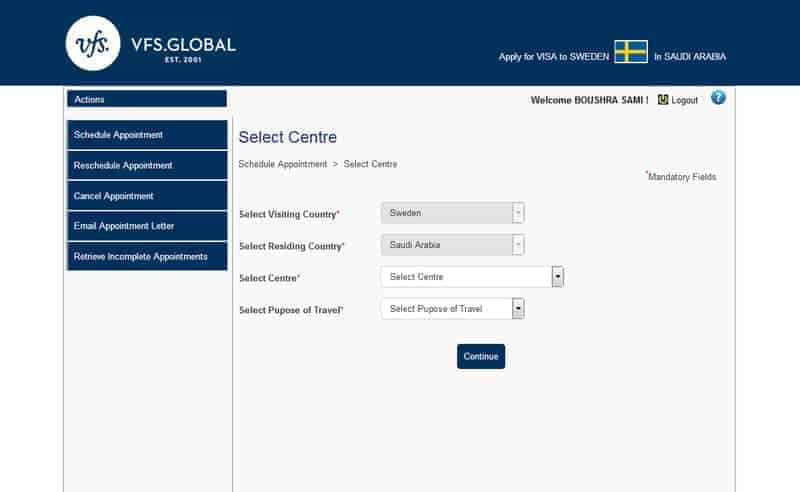The image size is (800, 492).
Task: Click the Select Centre breadcrumb text
Action: tap(370, 164)
